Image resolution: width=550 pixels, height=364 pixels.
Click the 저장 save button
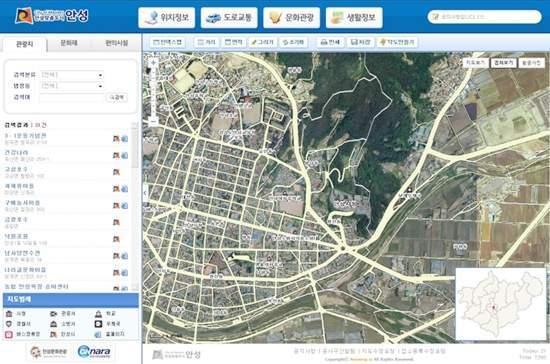[x=360, y=42]
